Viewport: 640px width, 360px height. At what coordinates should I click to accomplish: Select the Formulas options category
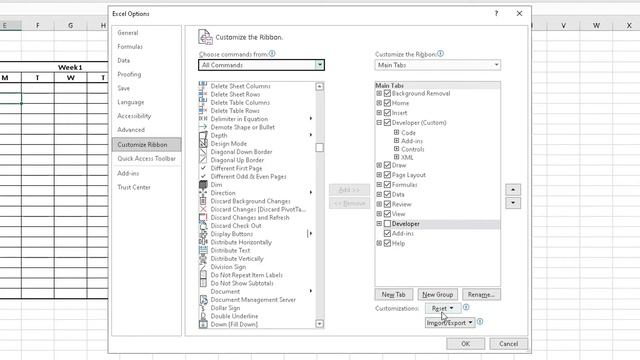(146, 47)
